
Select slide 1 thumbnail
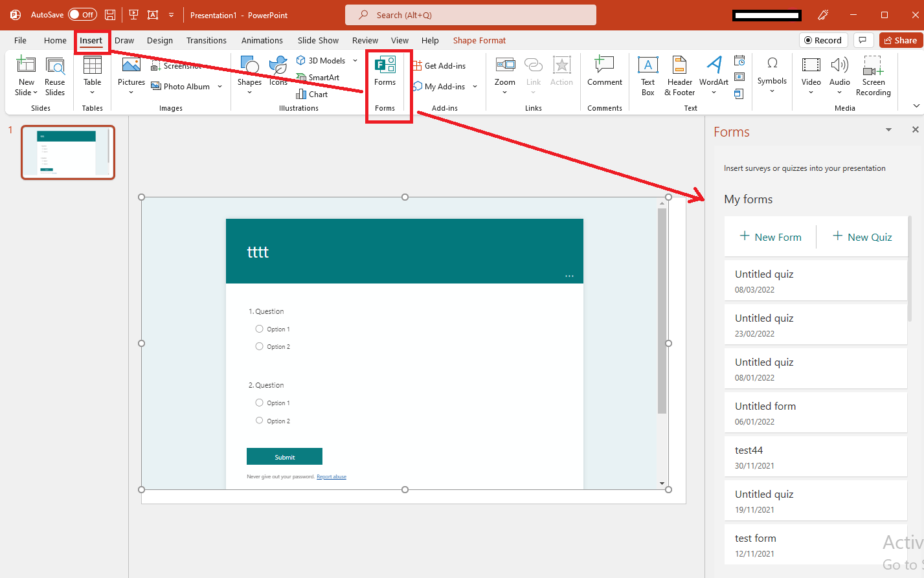[x=68, y=152]
